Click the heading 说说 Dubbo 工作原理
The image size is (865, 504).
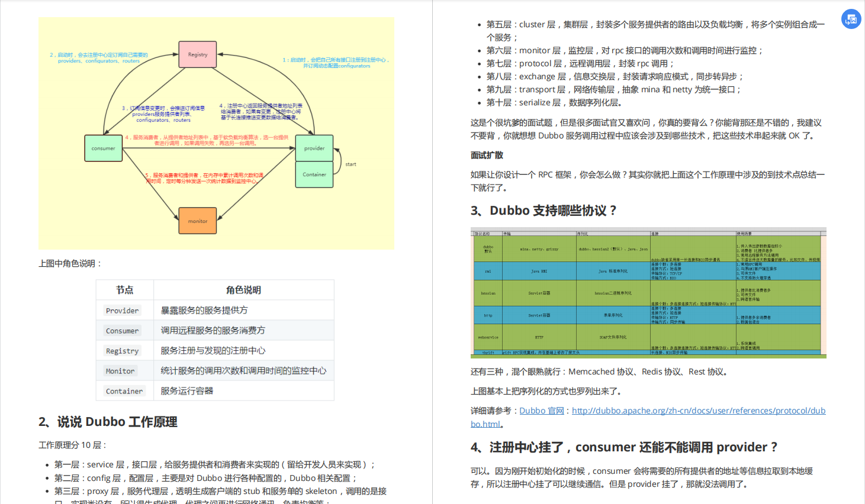click(110, 422)
